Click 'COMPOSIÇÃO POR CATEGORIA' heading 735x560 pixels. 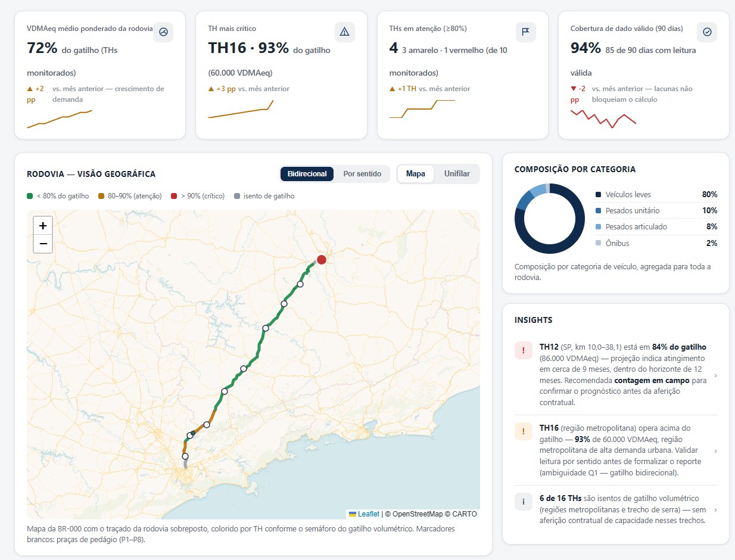575,169
